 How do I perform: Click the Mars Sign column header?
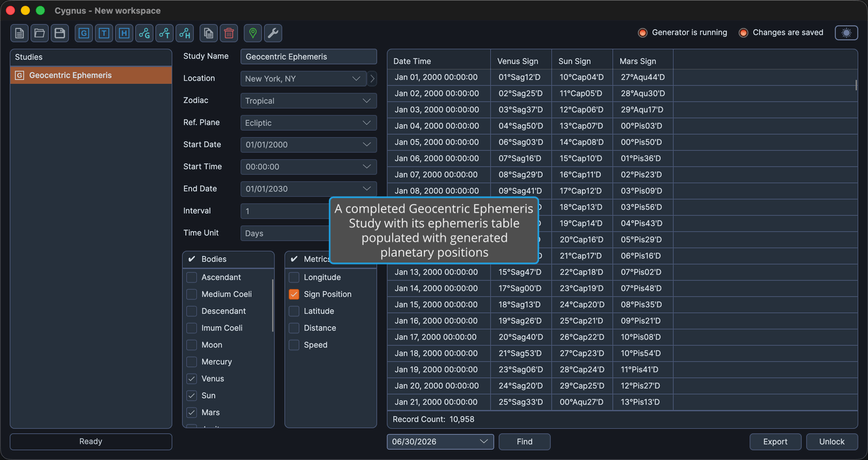(x=643, y=61)
